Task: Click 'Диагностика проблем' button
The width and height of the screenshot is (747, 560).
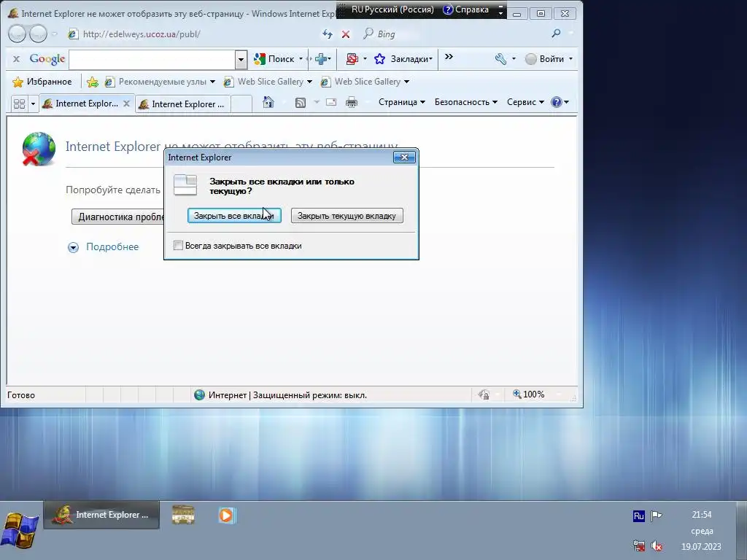Action: click(119, 217)
